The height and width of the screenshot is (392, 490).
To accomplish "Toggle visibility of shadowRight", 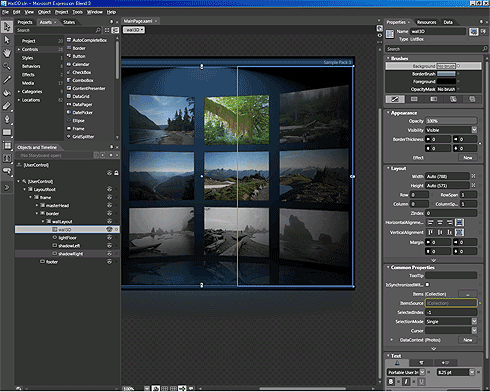I will click(x=109, y=254).
